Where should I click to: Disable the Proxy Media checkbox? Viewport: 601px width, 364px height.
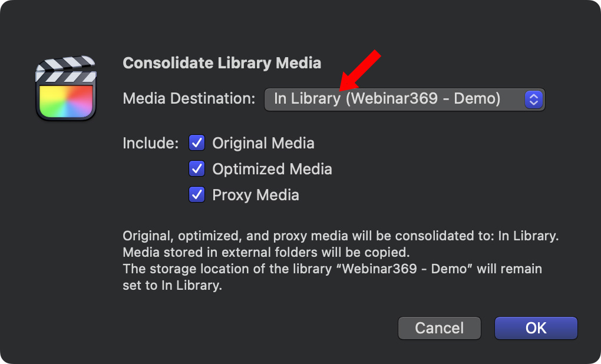point(197,195)
